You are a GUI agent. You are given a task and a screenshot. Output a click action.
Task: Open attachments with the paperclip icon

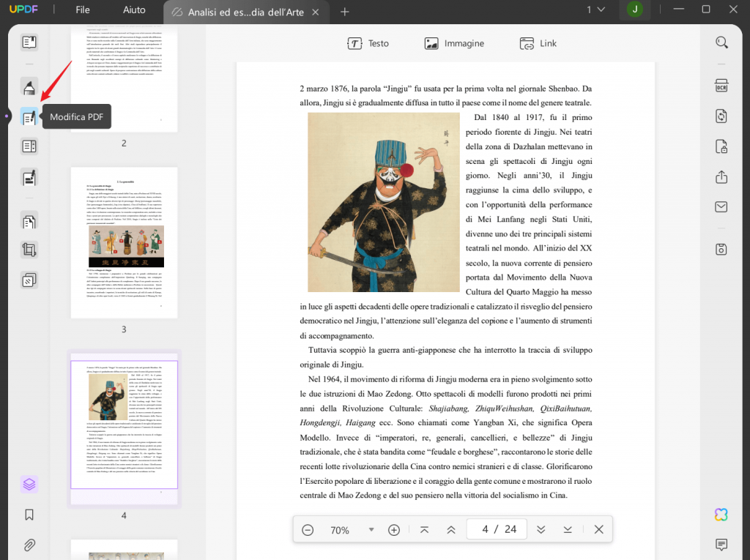coord(29,545)
